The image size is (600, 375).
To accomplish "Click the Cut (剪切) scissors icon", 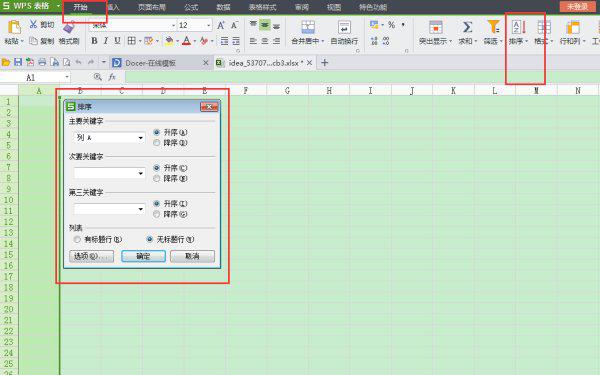I will (x=33, y=25).
